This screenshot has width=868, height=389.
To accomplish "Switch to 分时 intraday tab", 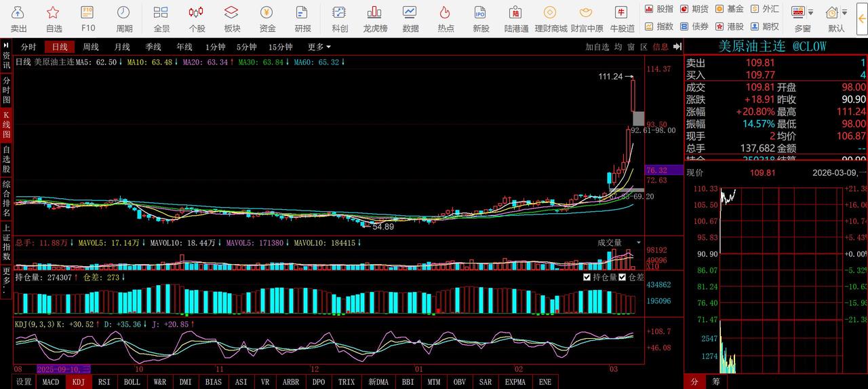I will point(28,47).
